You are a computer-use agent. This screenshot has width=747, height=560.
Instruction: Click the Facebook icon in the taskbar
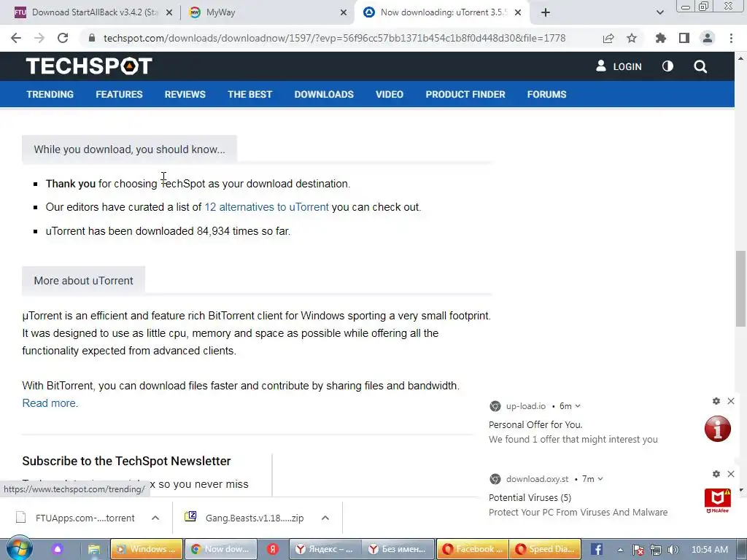click(x=597, y=549)
